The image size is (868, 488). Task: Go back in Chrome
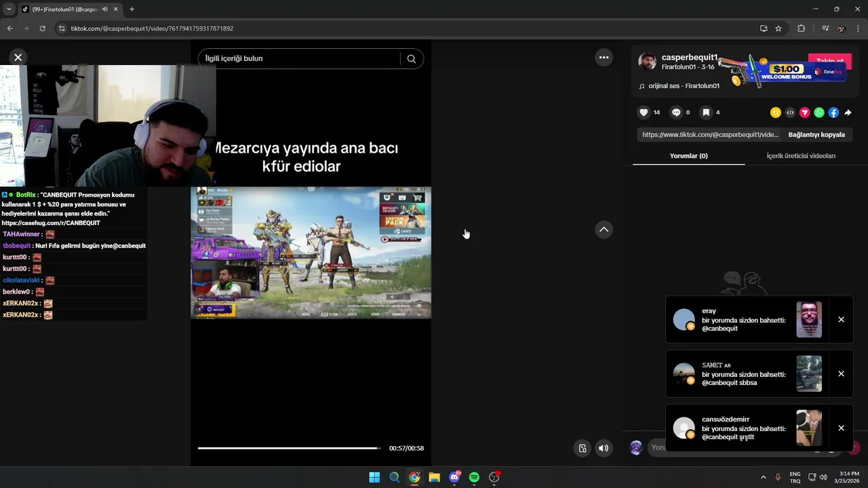(x=9, y=28)
